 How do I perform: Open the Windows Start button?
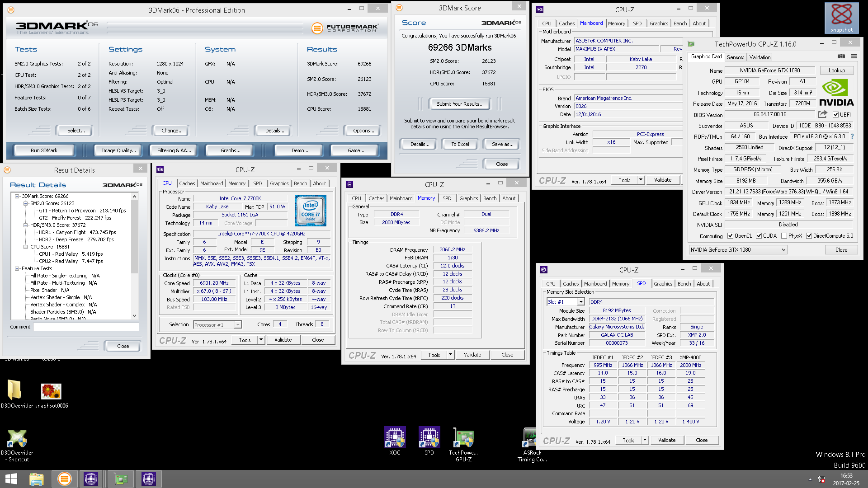point(11,479)
